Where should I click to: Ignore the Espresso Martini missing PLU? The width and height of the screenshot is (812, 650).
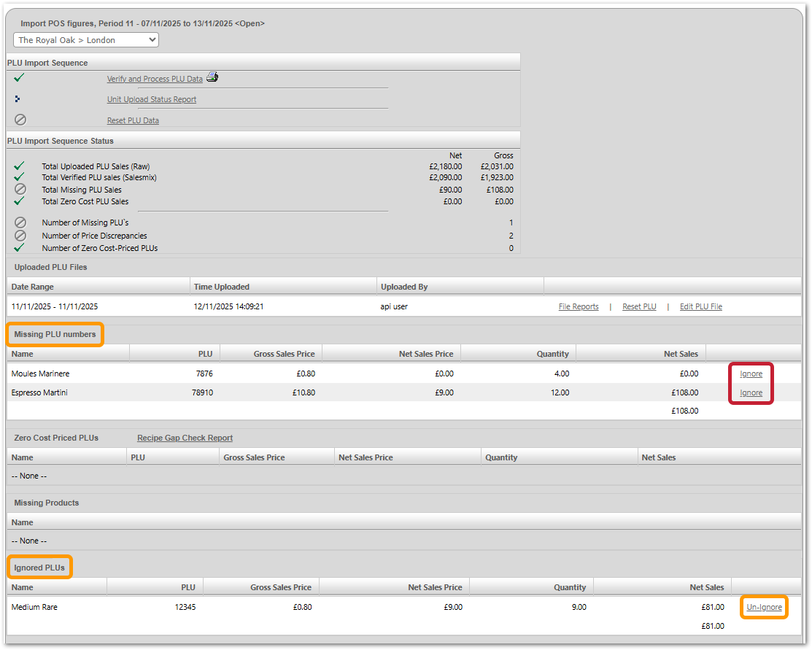pos(751,392)
